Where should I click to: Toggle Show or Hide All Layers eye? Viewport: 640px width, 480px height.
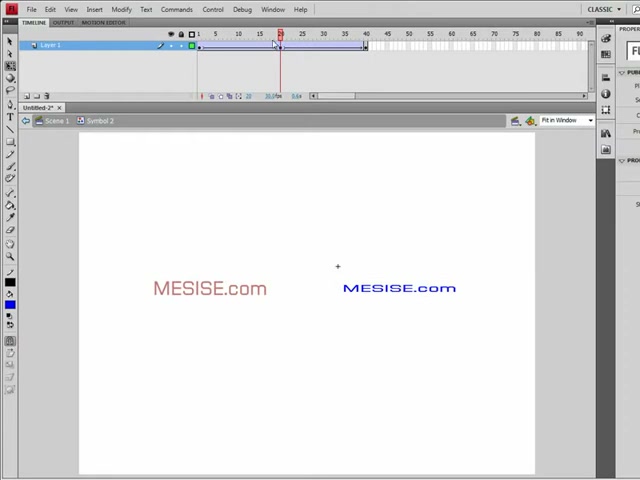(x=171, y=34)
